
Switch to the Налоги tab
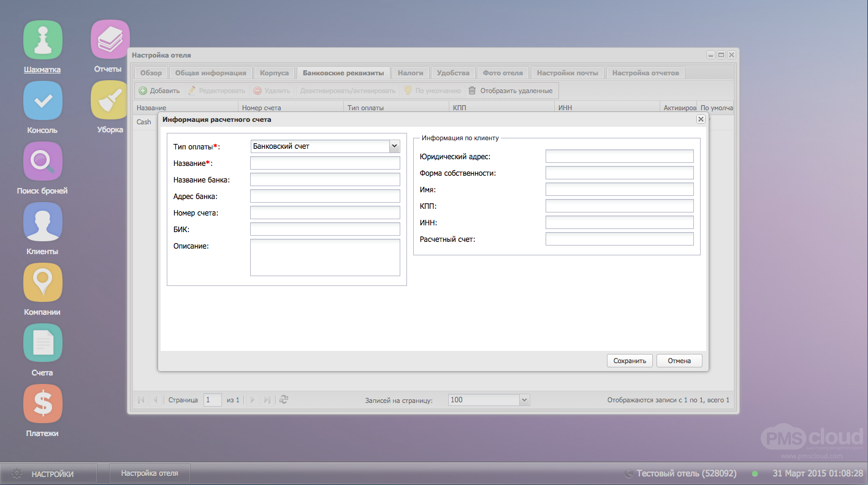click(410, 73)
